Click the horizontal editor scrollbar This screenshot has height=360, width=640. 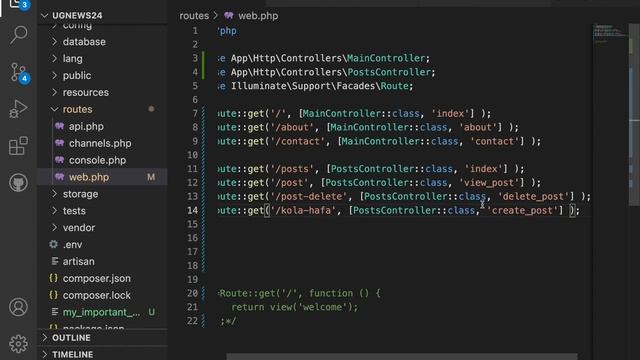[402, 357]
